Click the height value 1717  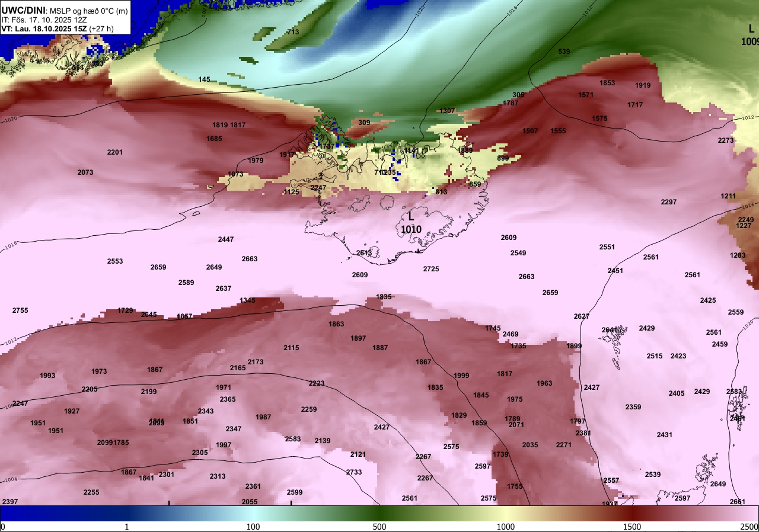point(635,105)
